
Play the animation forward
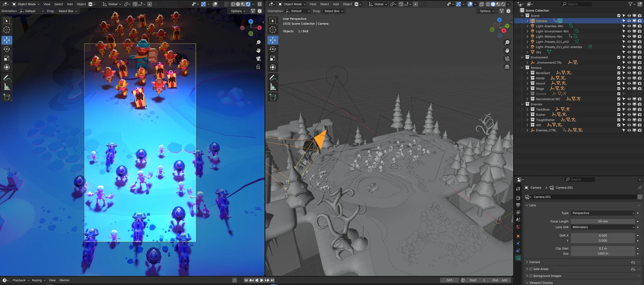[262, 280]
